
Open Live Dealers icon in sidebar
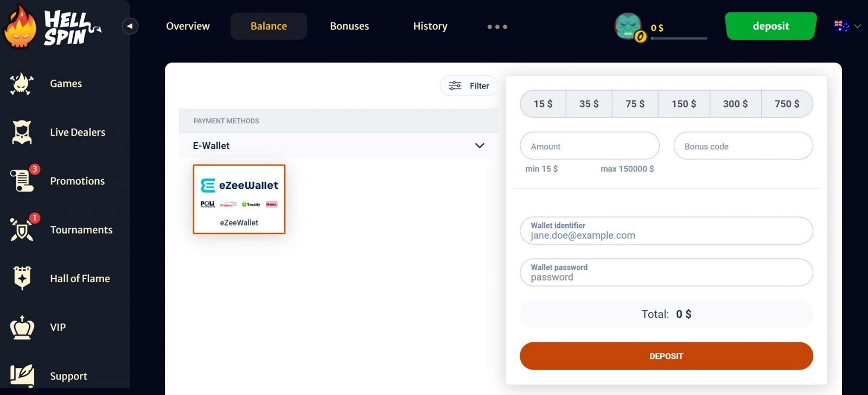click(x=22, y=132)
